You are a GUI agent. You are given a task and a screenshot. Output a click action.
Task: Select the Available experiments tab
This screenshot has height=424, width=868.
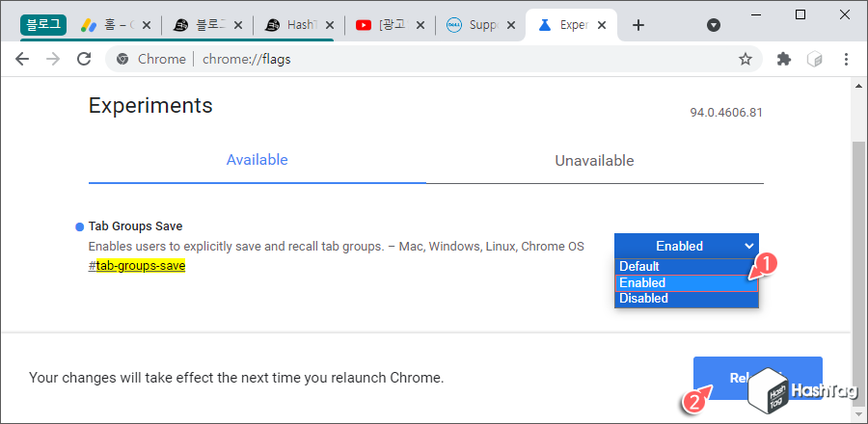[x=257, y=160]
